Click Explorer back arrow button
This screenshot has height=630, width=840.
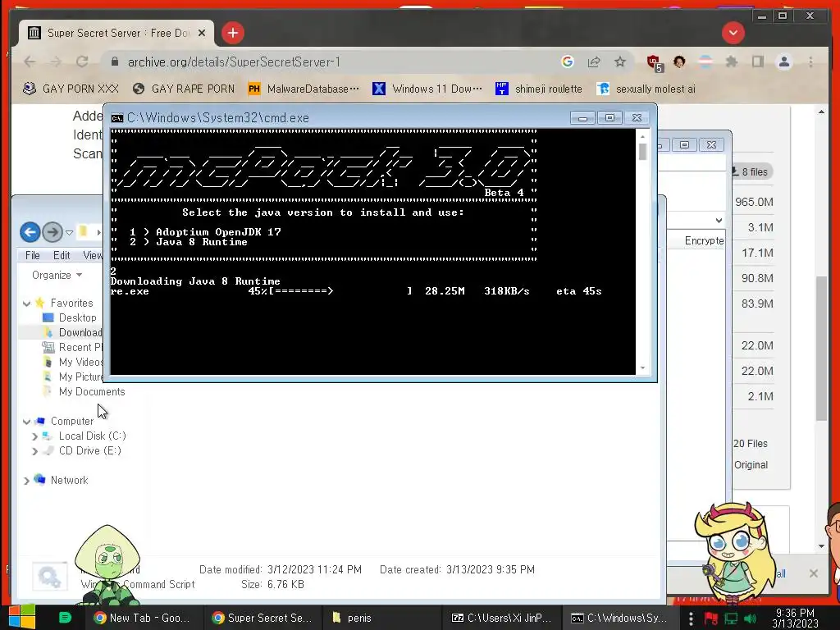tap(30, 232)
